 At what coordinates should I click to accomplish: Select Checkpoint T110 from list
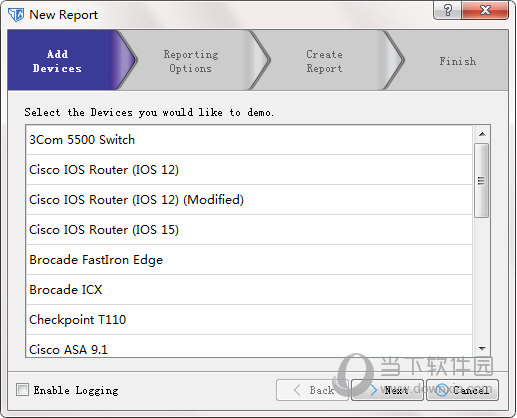[249, 320]
